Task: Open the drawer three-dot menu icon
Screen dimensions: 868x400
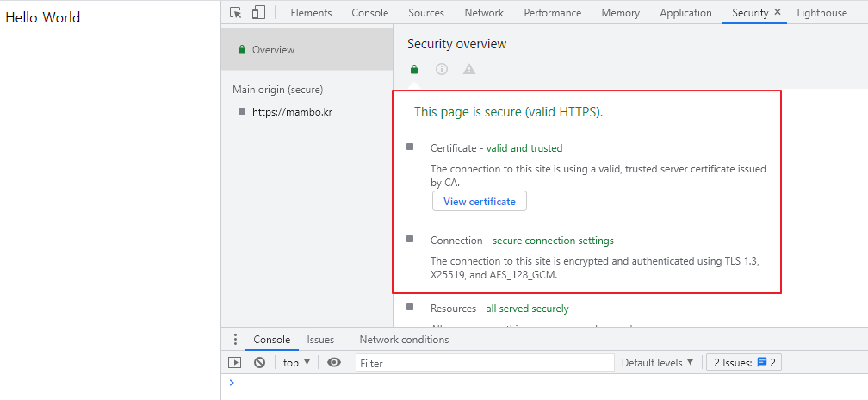Action: (235, 340)
